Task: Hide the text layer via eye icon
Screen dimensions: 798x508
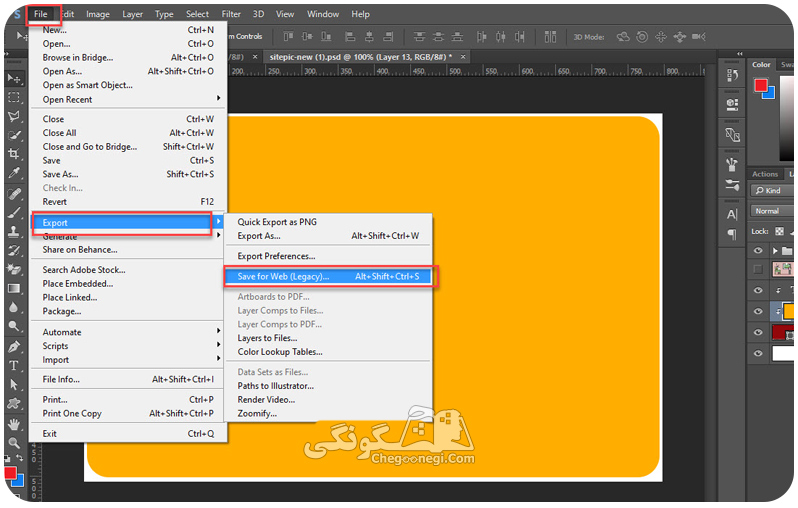Action: 758,290
